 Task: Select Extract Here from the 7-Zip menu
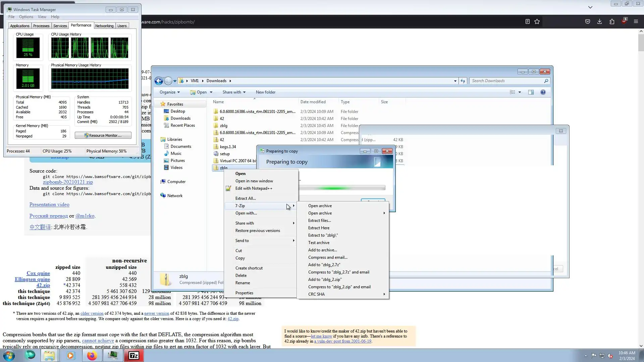[319, 228]
